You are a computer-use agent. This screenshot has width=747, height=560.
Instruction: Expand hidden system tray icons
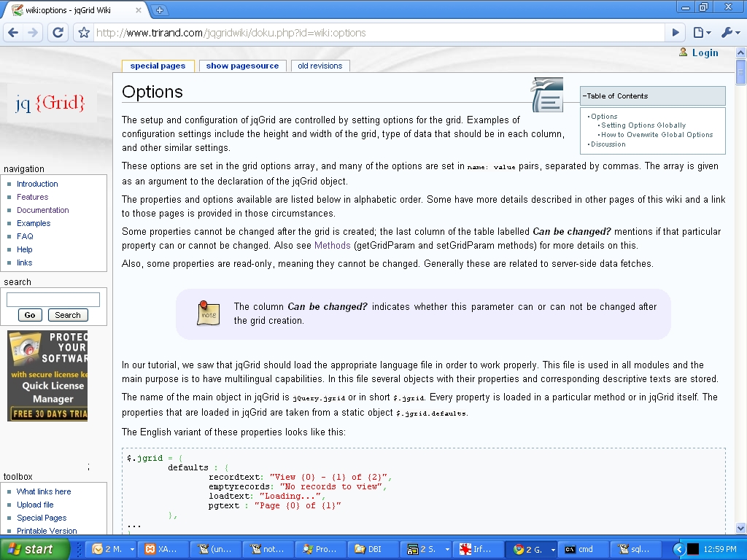tap(679, 549)
